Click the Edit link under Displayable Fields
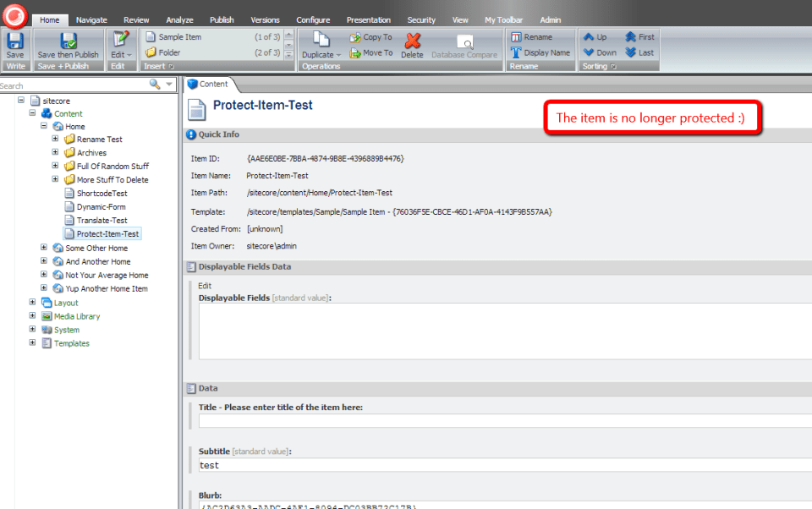 205,286
